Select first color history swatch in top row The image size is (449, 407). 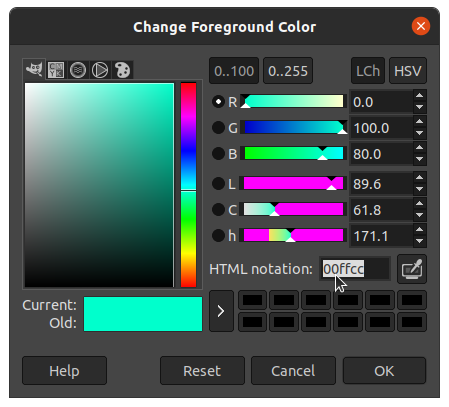coord(253,300)
